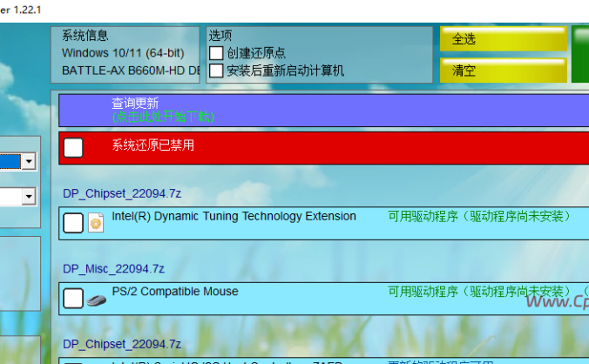Viewport: 589px width, 364px height.
Task: Click the gear file icon beside Intel Dynamic Tuning
Action: click(x=96, y=223)
